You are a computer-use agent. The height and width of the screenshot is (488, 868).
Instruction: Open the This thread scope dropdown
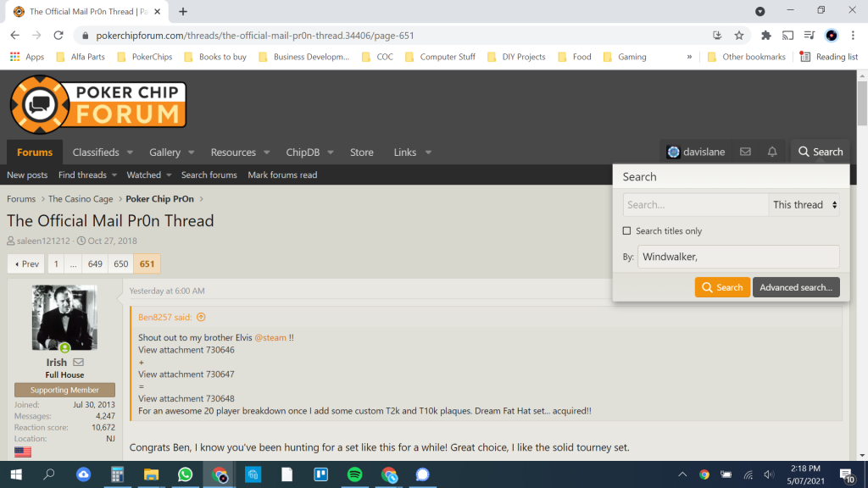point(804,205)
